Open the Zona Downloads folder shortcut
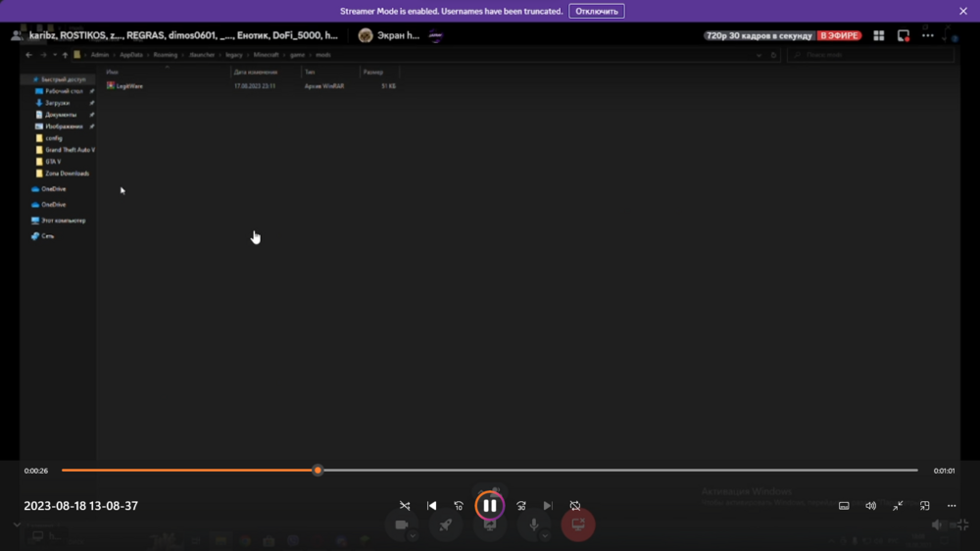This screenshot has width=980, height=551. [67, 174]
